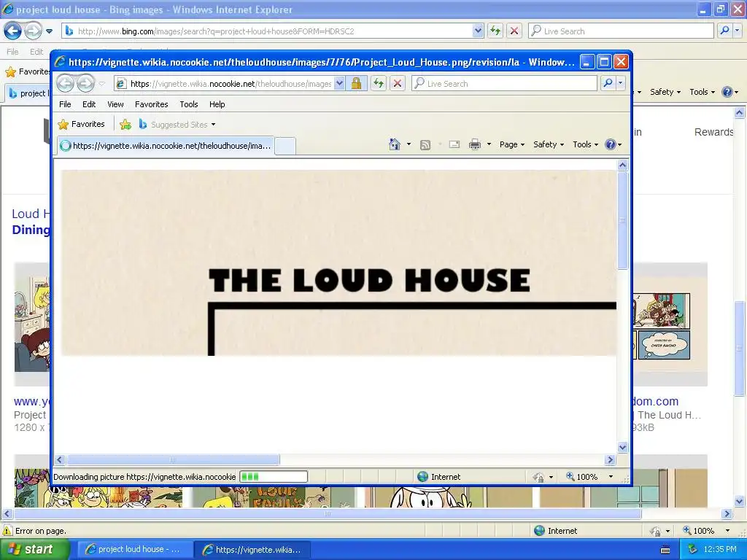Open Favorites star button in front window
This screenshot has width=747, height=560.
click(81, 124)
